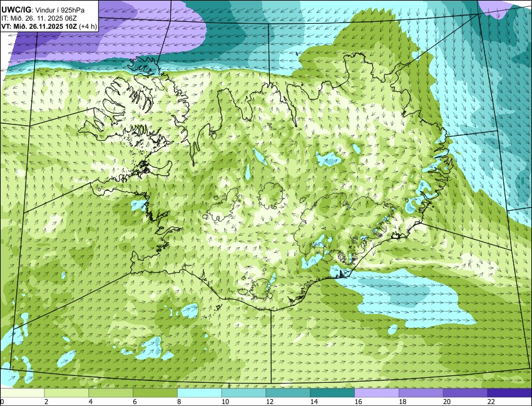Click the legend scale label "20"
532x406 pixels.
click(447, 402)
